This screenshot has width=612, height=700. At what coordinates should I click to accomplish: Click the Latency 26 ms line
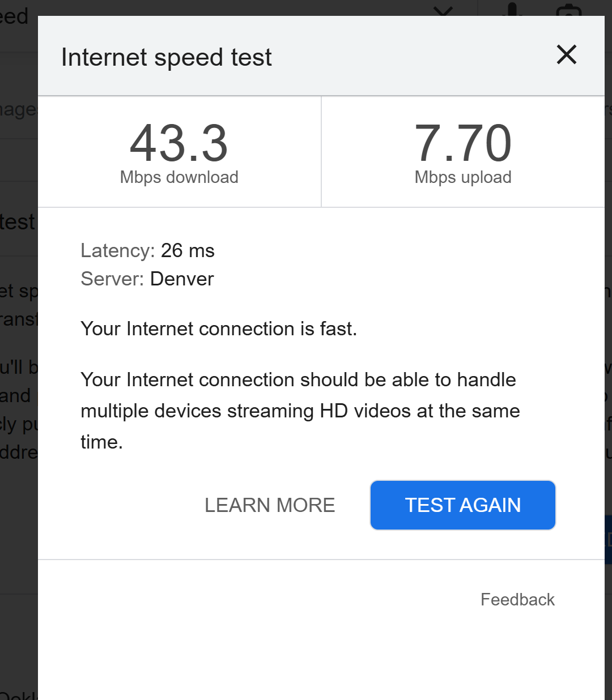click(147, 250)
